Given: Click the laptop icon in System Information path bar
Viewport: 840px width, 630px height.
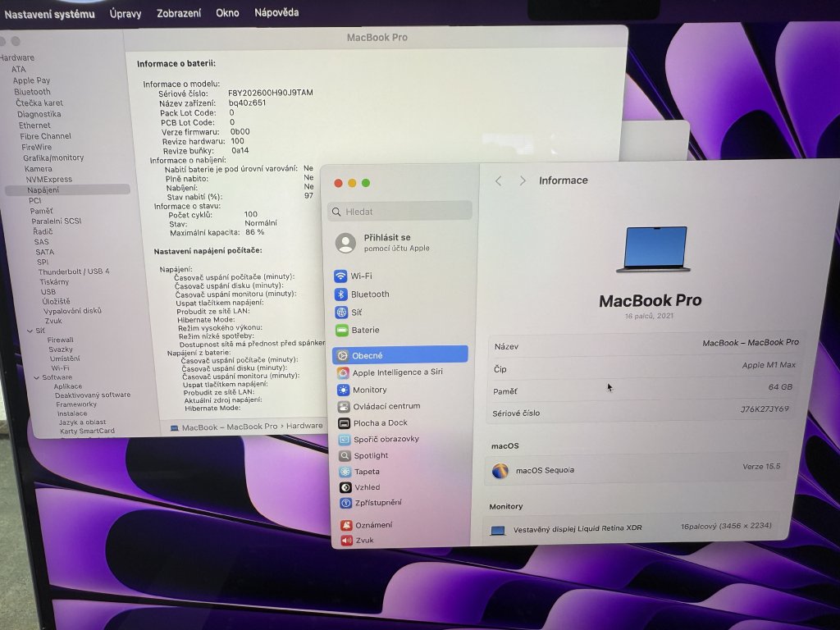Looking at the screenshot, I should point(174,427).
